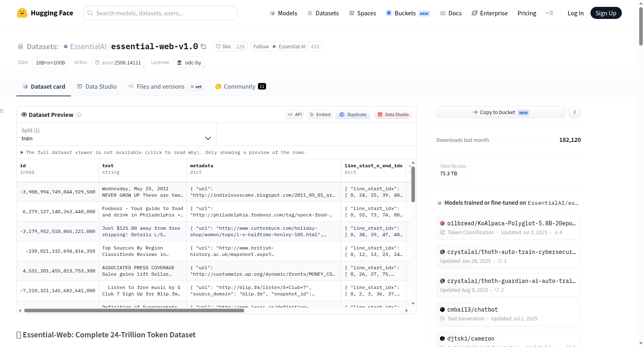Screen dimensions: 644x347
Task: Click the 433 followers count
Action: (x=315, y=46)
